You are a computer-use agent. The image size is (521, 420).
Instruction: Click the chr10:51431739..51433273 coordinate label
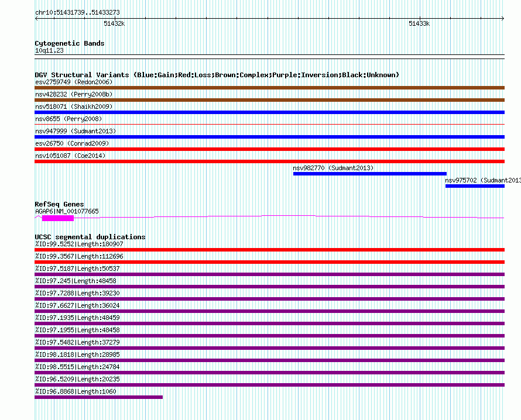coord(77,12)
